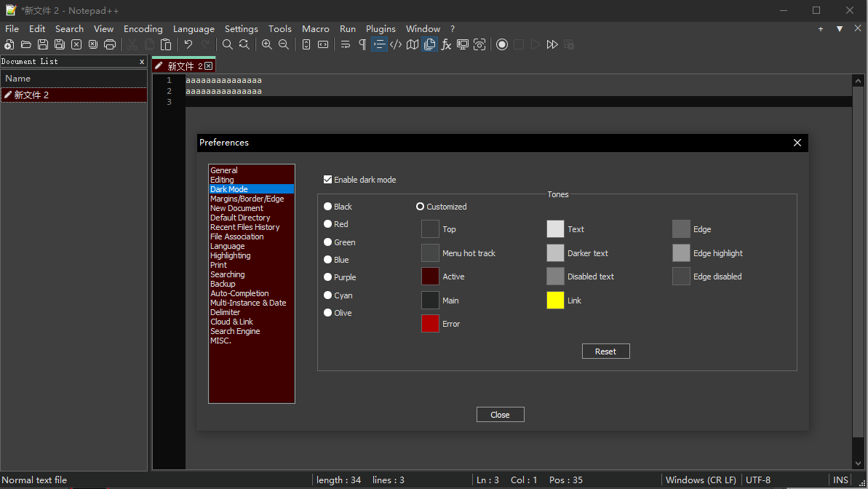Click the UTF-8 encoding in status bar

[x=758, y=480]
